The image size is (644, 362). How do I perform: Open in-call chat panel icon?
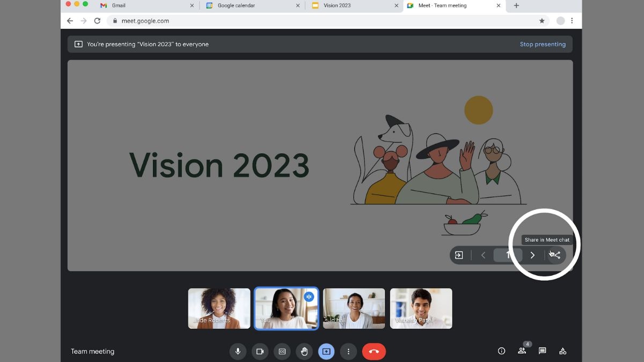click(543, 351)
